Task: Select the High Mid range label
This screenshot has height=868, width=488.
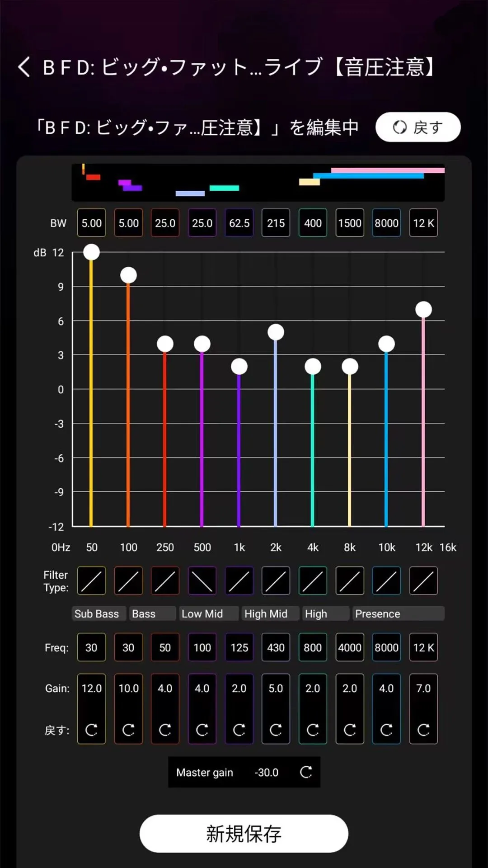Action: click(270, 613)
